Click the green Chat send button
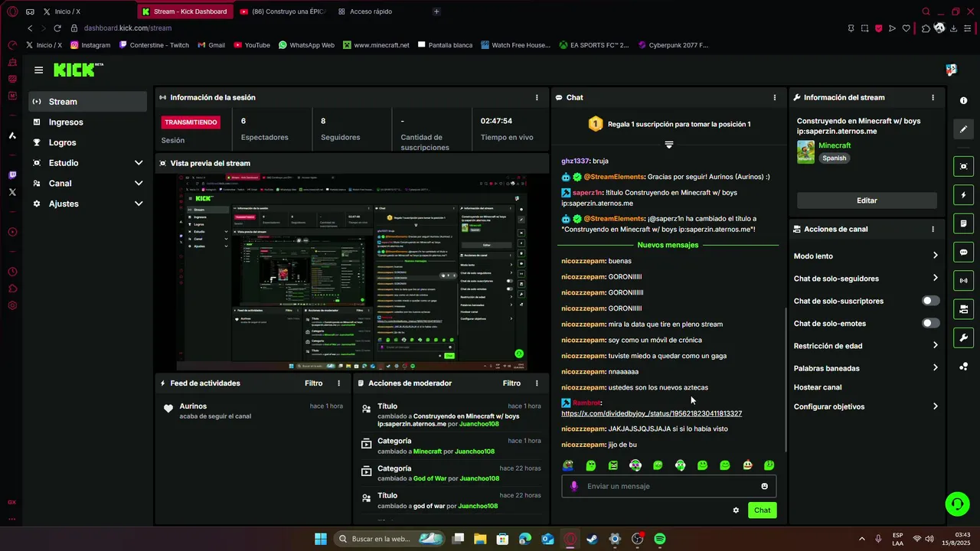The image size is (980, 551). [x=762, y=510]
